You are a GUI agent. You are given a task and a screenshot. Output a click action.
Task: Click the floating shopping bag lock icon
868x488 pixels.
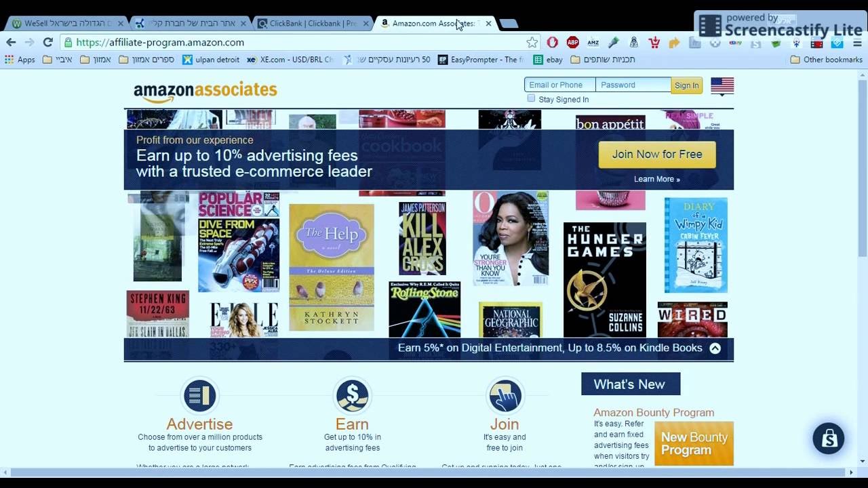829,439
